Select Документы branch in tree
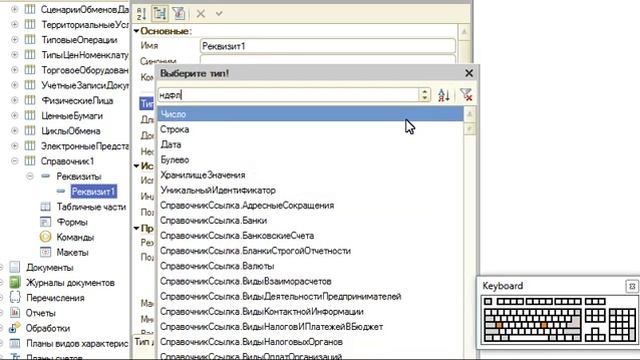The height and width of the screenshot is (360, 640). [50, 268]
